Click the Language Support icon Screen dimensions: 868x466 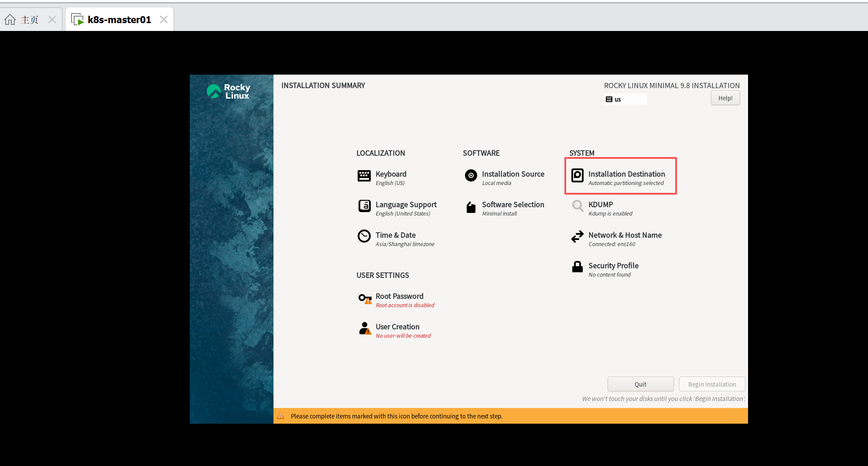[364, 206]
